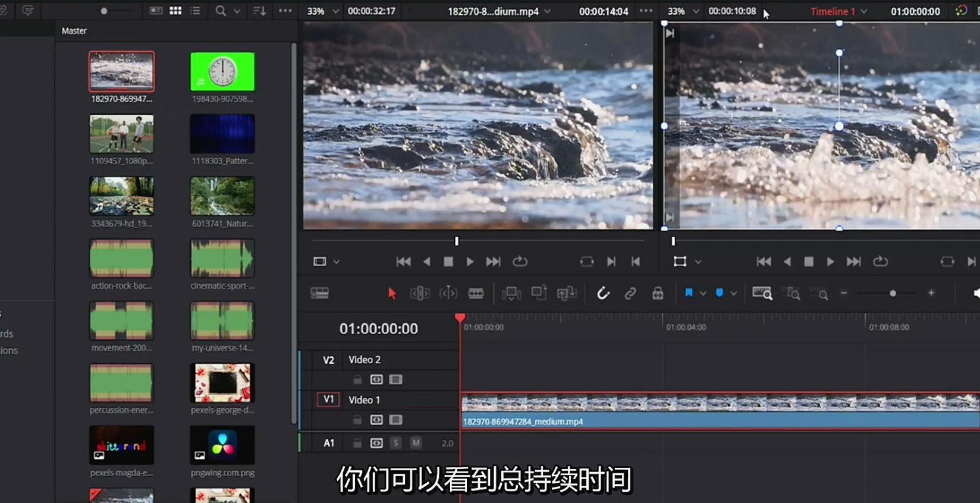Viewport: 980px width, 503px height.
Task: Add a blue flag to clip
Action: [x=689, y=293]
